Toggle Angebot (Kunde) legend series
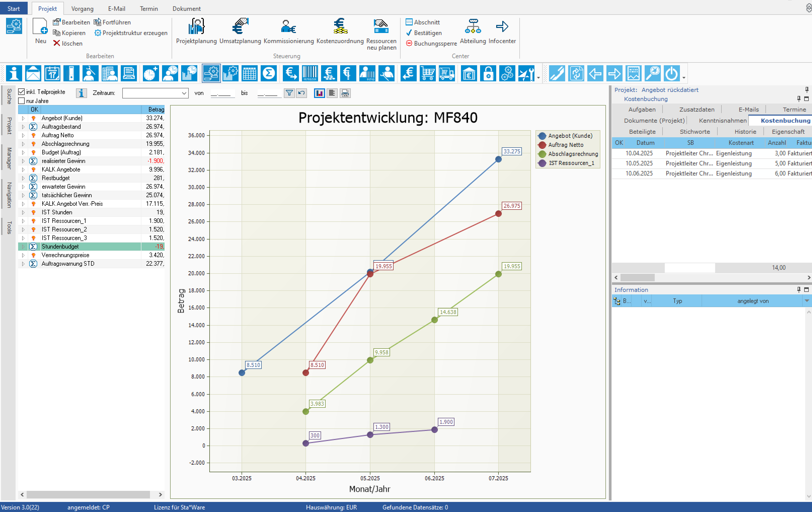The image size is (812, 512). coord(570,136)
